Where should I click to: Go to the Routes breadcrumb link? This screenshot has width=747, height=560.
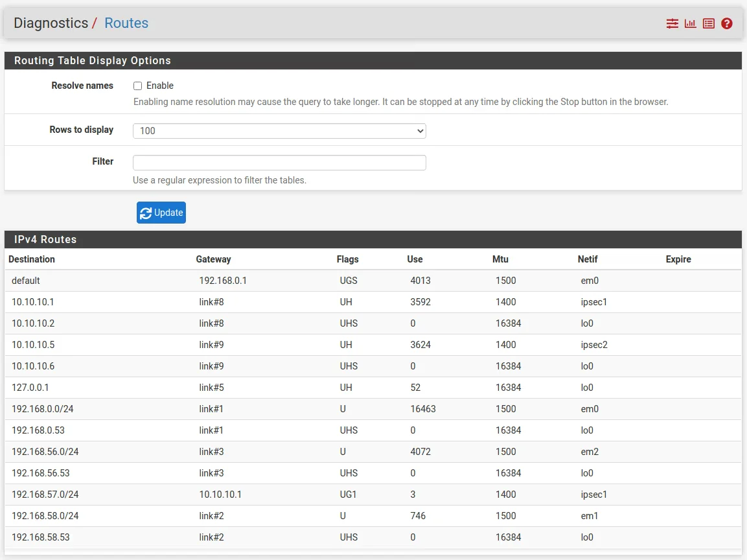126,23
